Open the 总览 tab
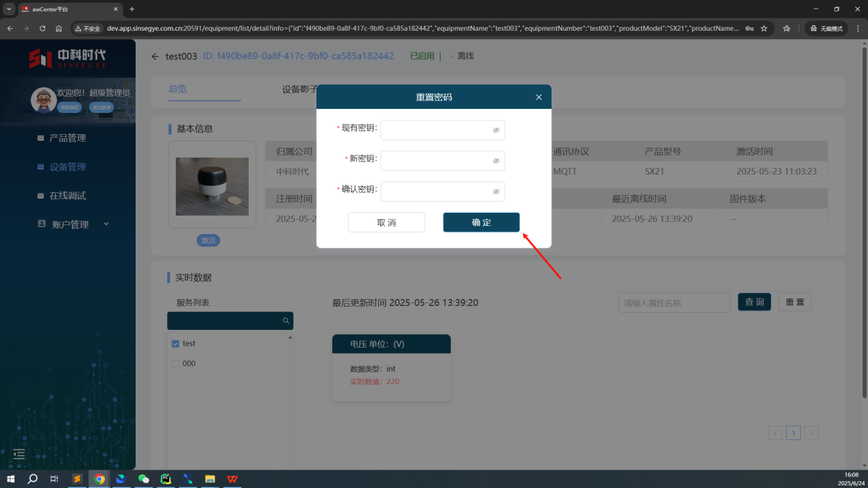 177,89
